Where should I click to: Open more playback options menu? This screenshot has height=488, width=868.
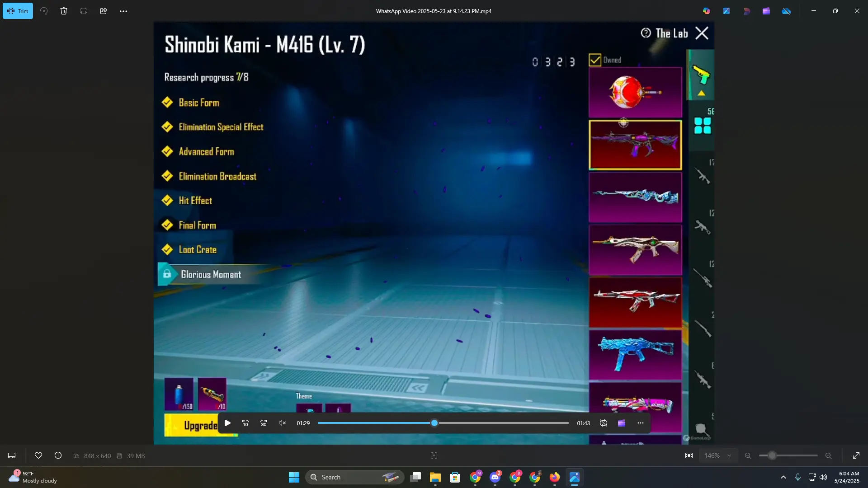coord(641,423)
